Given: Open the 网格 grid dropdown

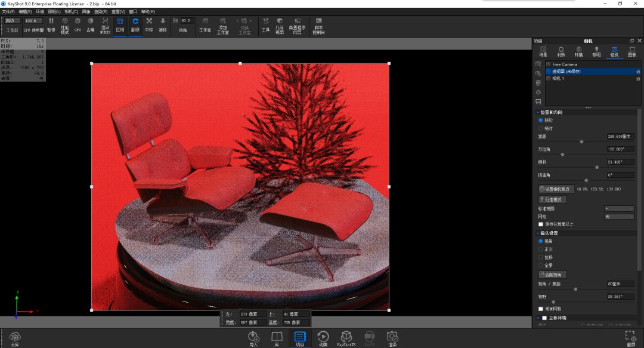Looking at the screenshot, I should point(619,216).
